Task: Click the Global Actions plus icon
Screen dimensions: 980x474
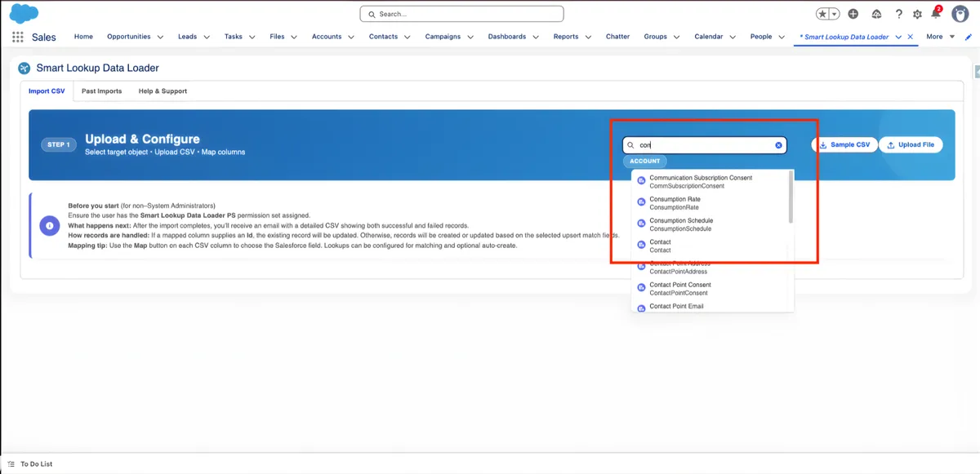Action: [853, 14]
